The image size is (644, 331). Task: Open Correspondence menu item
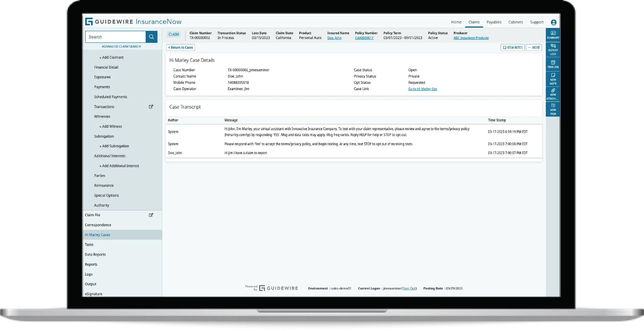coord(98,225)
